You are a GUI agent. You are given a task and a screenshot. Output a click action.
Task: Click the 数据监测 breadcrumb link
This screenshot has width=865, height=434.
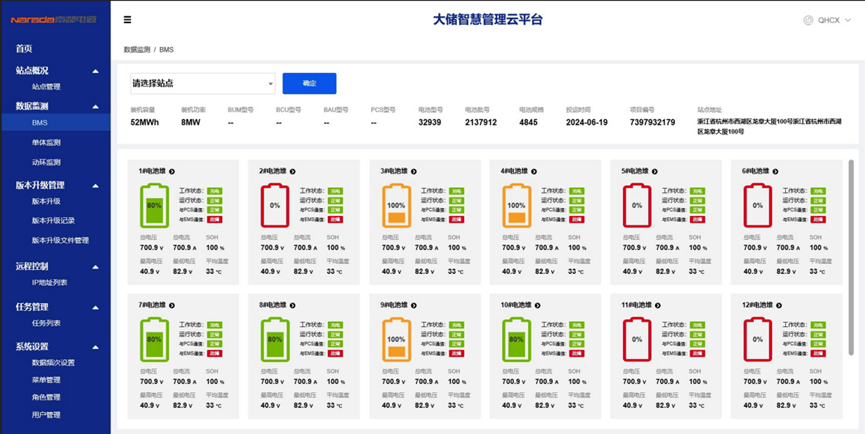click(137, 50)
